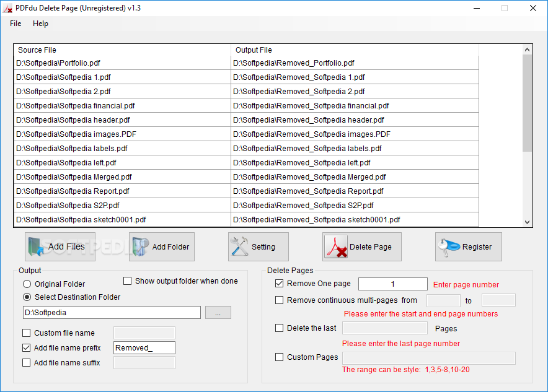Click output cell Removed_Softpedia Report.pdf
This screenshot has height=392, width=548.
tap(355, 191)
